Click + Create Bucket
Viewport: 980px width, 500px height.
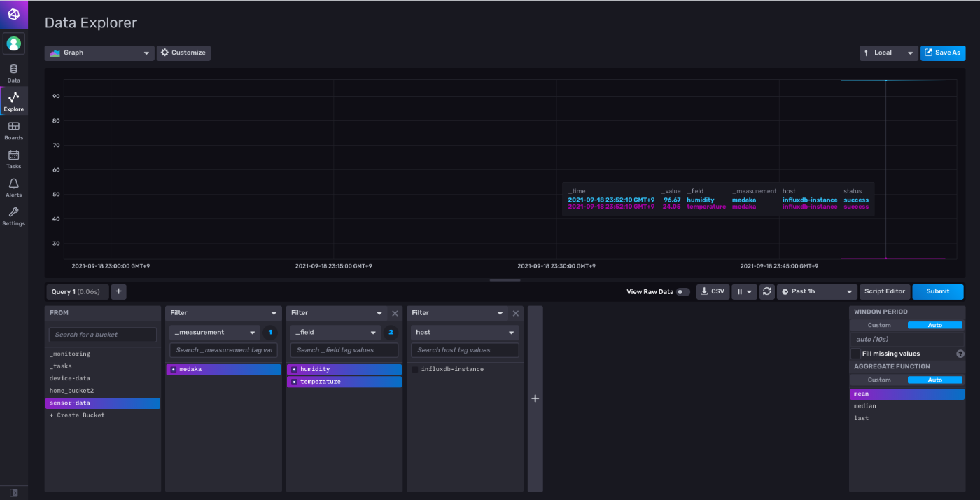tap(103, 415)
